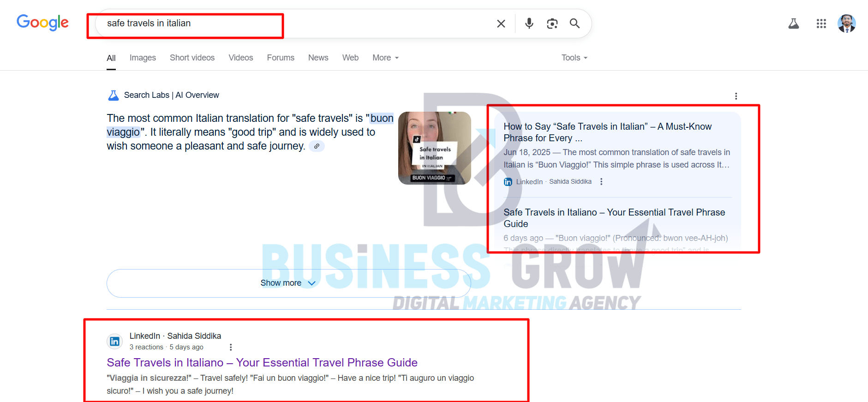Click the Buon Viaggio video thumbnail

click(x=435, y=148)
